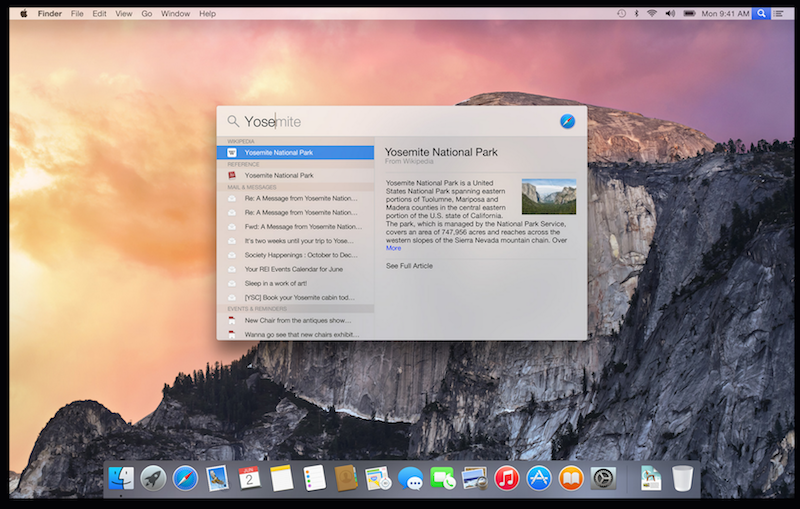
Task: Open Safari from the Dock
Action: pyautogui.click(x=185, y=479)
